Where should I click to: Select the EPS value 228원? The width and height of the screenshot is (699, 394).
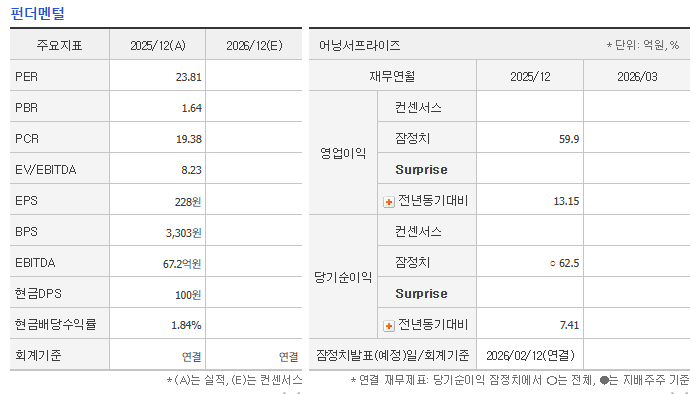[x=188, y=201]
